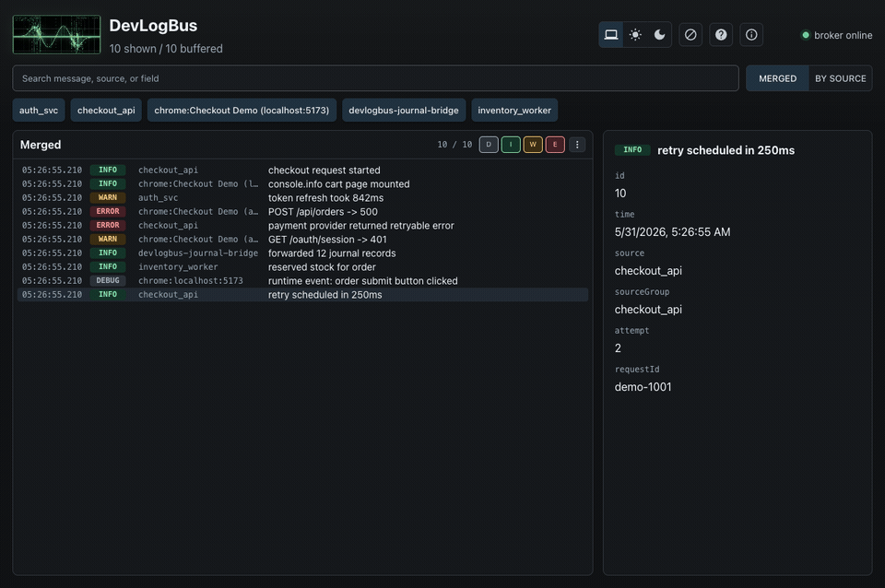Switch to light theme sun icon

(x=635, y=35)
